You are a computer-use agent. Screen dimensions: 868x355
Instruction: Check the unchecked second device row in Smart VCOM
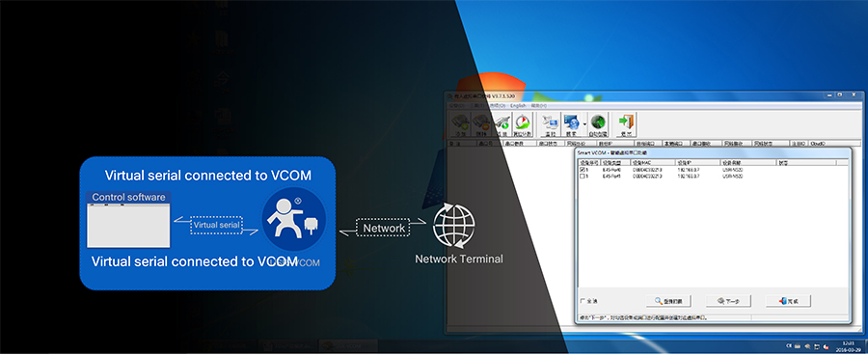(x=583, y=177)
